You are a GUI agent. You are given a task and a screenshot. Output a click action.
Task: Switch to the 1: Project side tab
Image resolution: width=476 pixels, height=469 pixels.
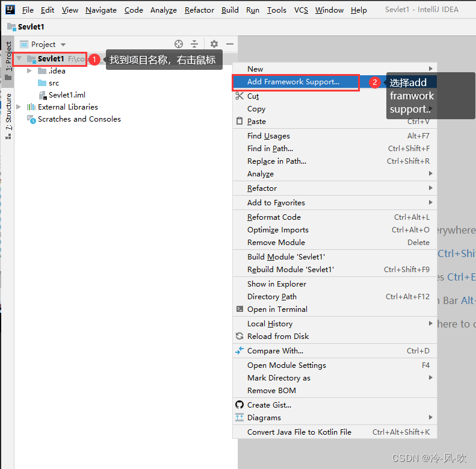(x=8, y=61)
